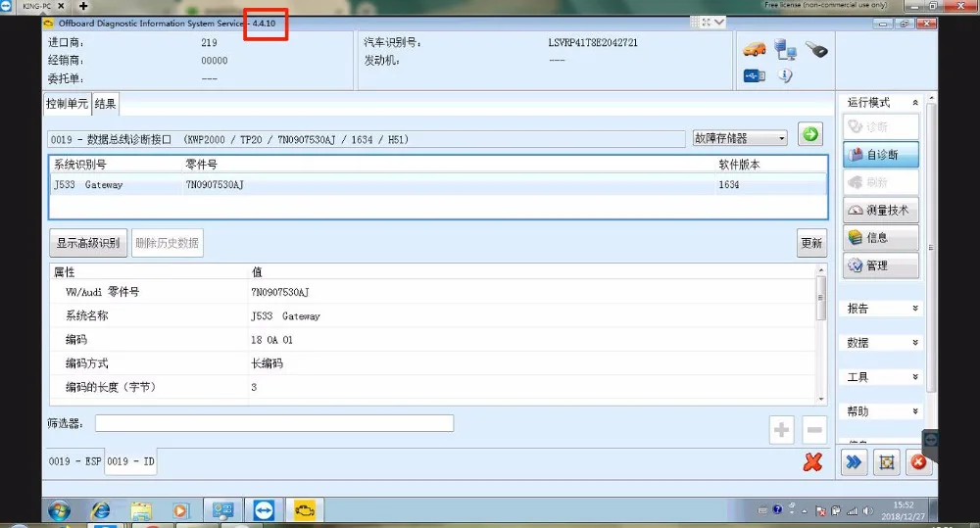Open 测量技术 mode
The width and height of the screenshot is (980, 528).
[x=881, y=210]
